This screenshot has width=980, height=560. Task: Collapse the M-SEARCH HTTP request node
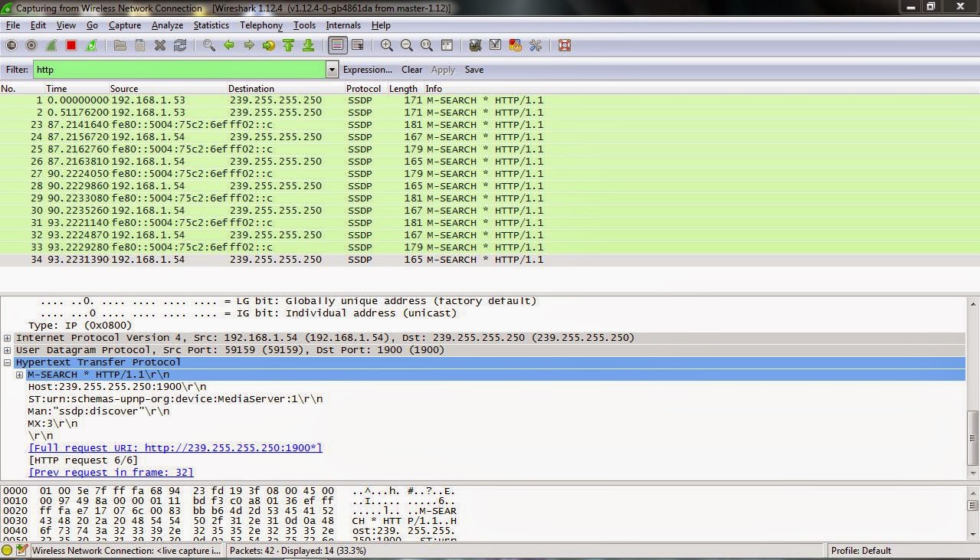(18, 374)
